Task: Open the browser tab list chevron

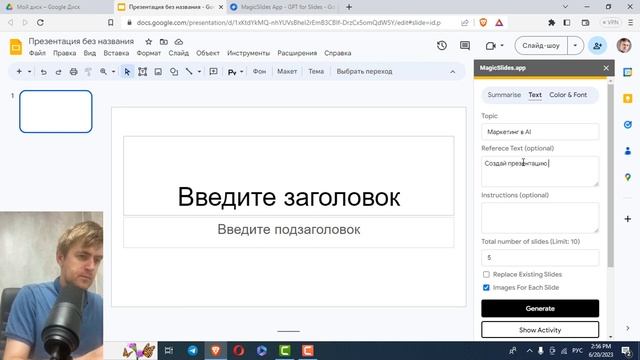Action: [x=565, y=7]
